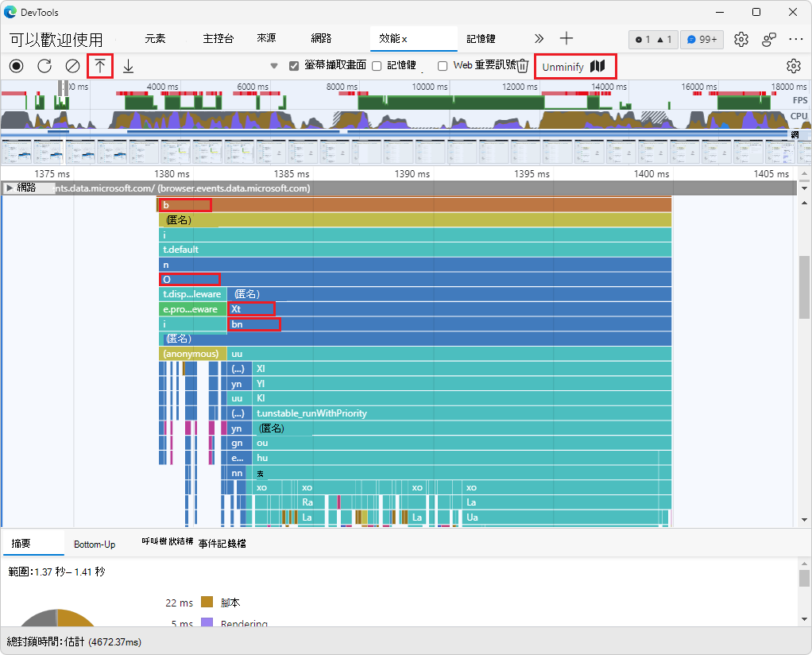Switch to the 來源 tab
The height and width of the screenshot is (655, 812).
coord(266,38)
